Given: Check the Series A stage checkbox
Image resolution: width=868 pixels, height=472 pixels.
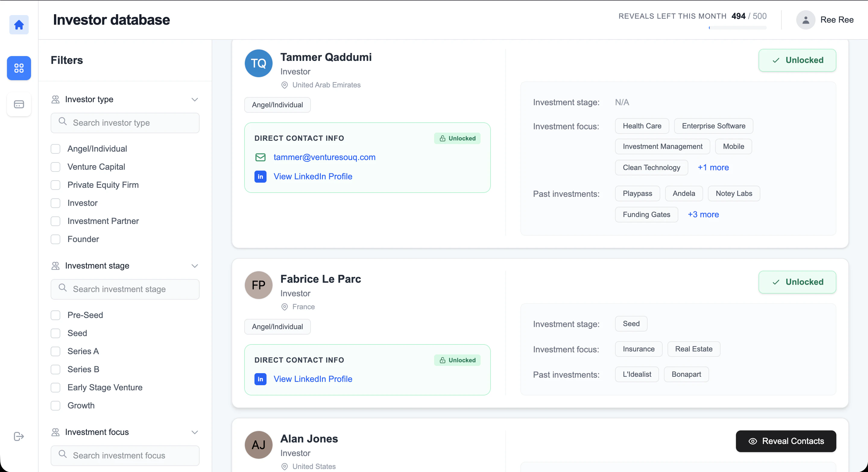Looking at the screenshot, I should tap(55, 351).
